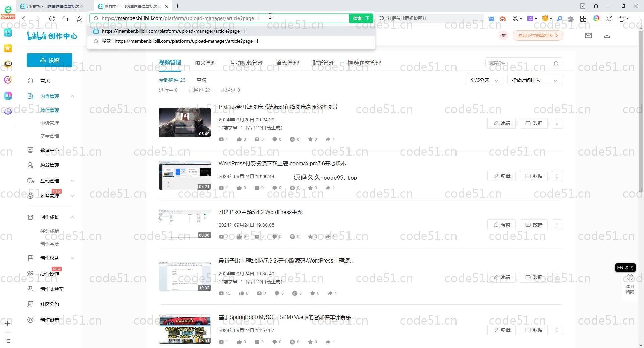Select the URL suggestion in dropdown

coord(231,31)
